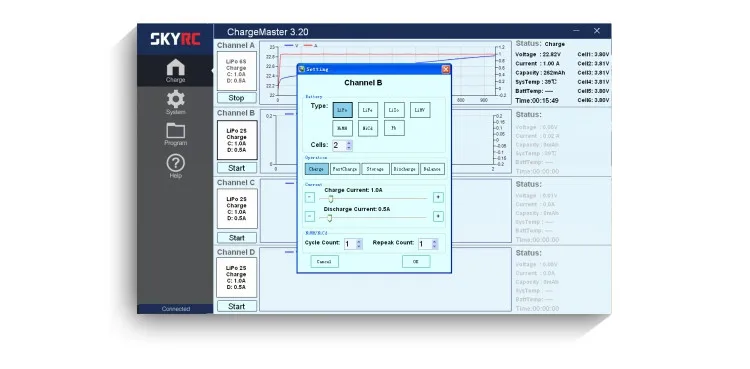
Task: Click Cell6 3.80V value
Action: 593,101
